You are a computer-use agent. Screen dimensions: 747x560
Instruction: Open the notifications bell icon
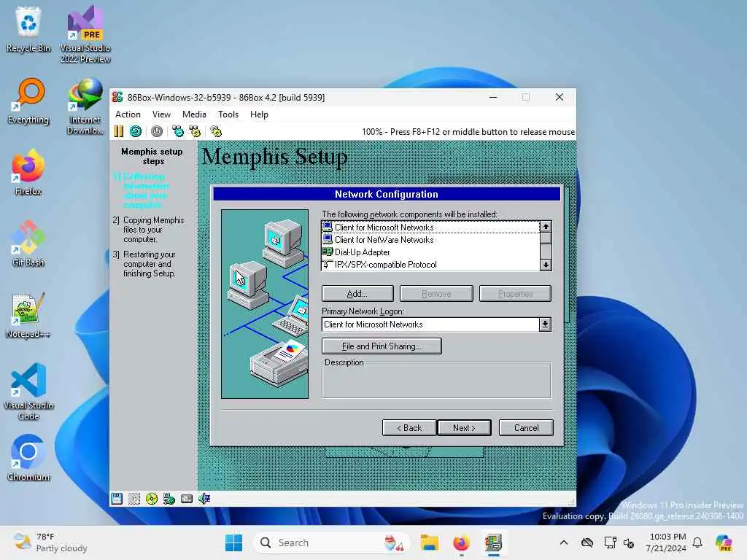pyautogui.click(x=697, y=542)
